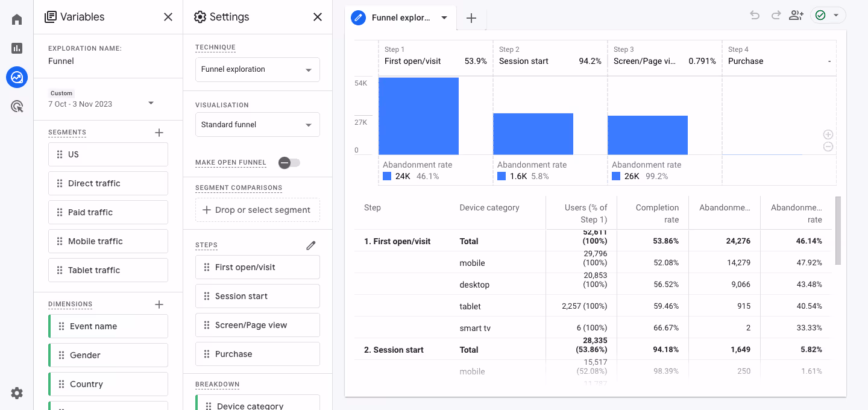Click the Device category column header
This screenshot has width=868, height=410.
point(489,207)
